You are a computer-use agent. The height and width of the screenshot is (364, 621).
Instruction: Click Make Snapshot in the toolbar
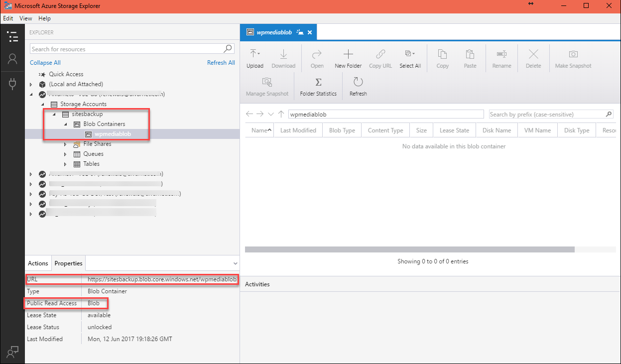(573, 59)
